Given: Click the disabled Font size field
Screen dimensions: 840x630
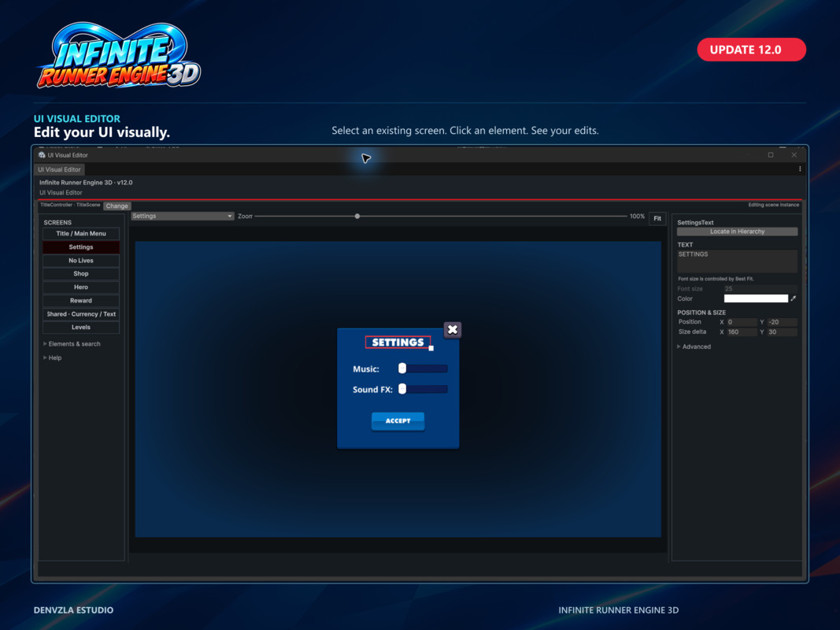Looking at the screenshot, I should click(760, 289).
